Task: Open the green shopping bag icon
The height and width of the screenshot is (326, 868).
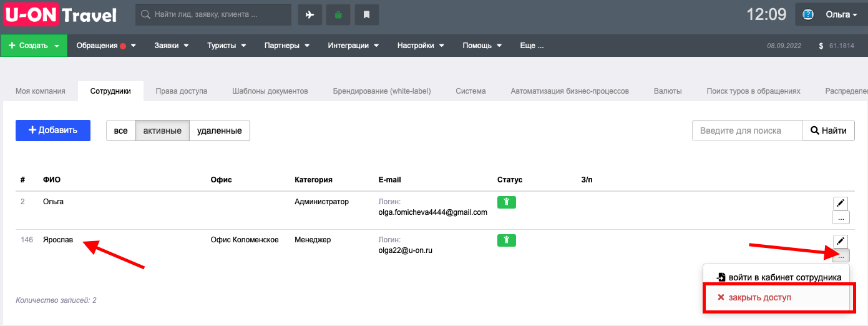Action: [x=338, y=14]
